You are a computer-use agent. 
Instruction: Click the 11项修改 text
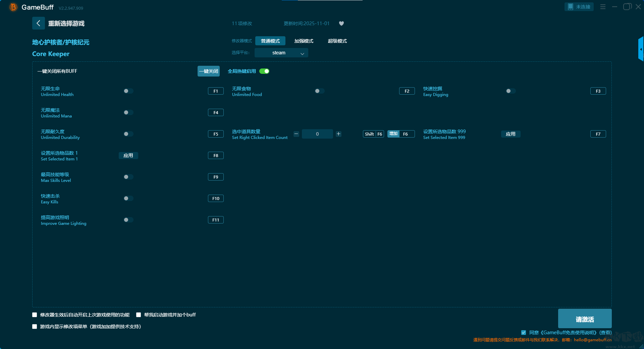242,23
